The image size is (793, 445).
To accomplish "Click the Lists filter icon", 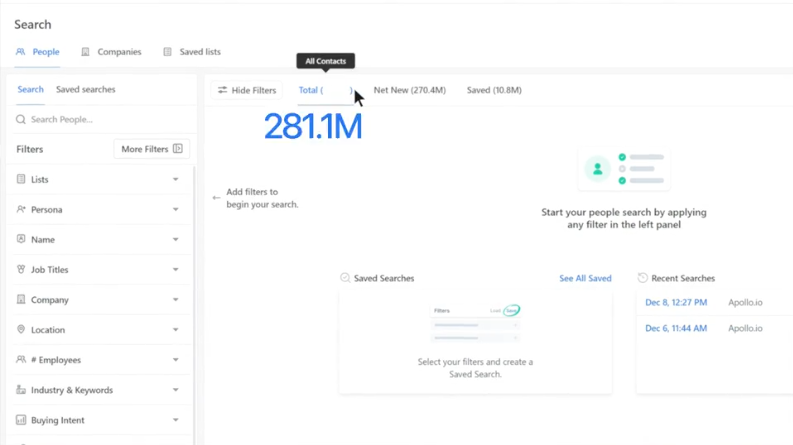I will point(21,179).
